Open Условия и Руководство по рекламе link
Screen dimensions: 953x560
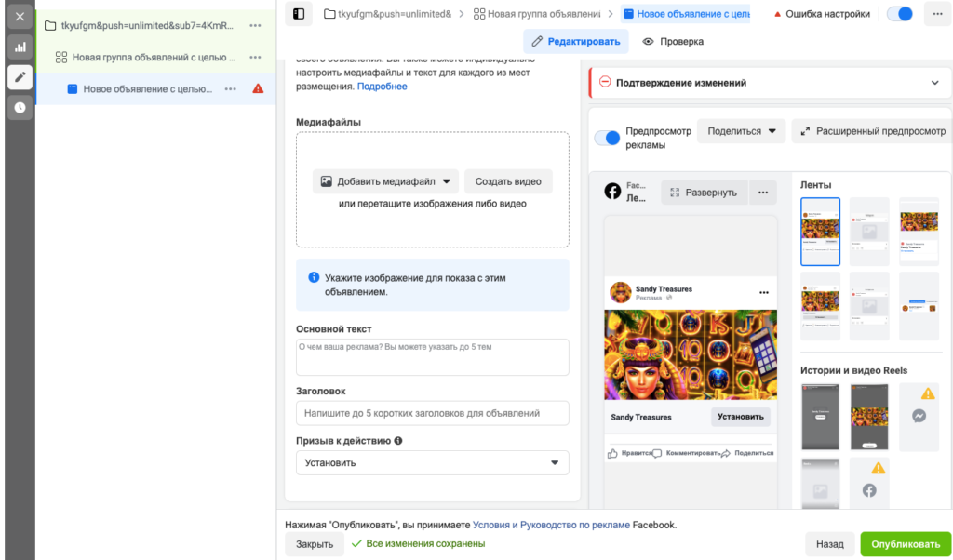tap(551, 525)
